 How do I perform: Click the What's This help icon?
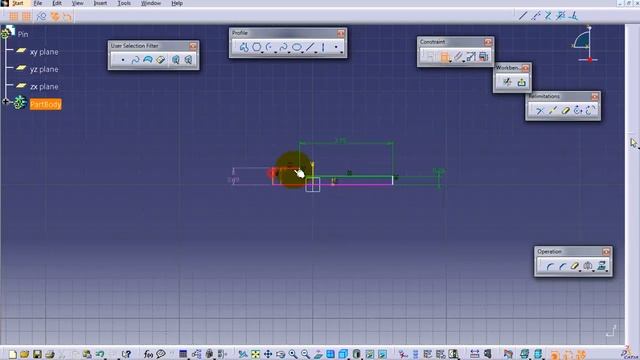[127, 354]
